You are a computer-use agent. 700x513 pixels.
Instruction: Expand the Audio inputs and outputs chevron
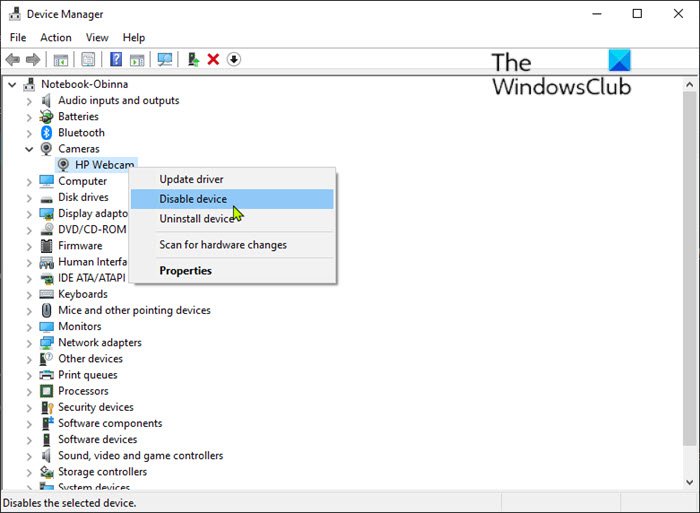coord(29,101)
